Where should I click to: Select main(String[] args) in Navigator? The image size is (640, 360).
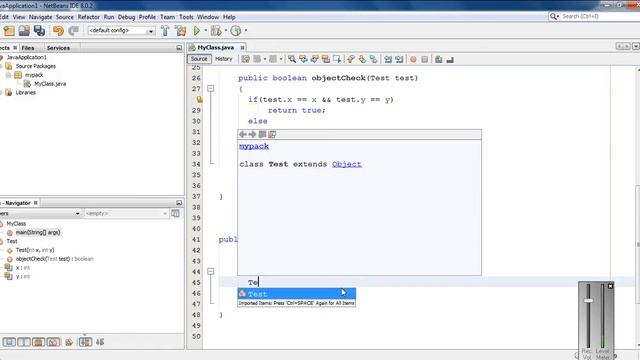38,232
